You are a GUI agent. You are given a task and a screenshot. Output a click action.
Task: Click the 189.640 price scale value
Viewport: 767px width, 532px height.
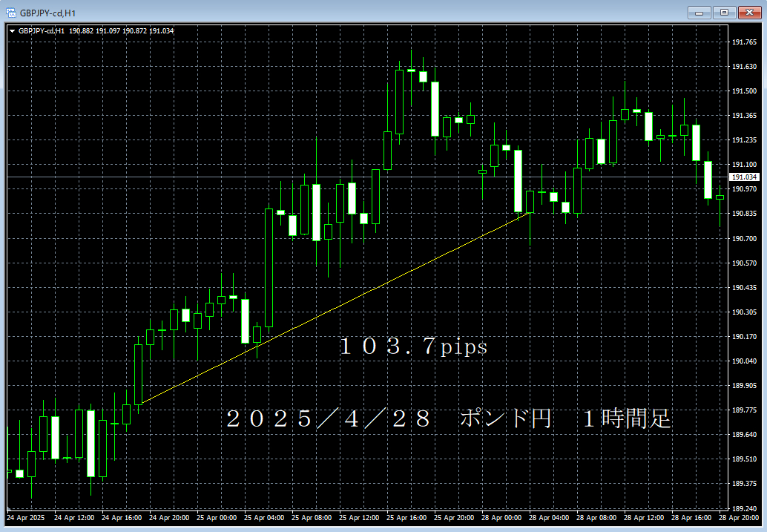[x=744, y=434]
